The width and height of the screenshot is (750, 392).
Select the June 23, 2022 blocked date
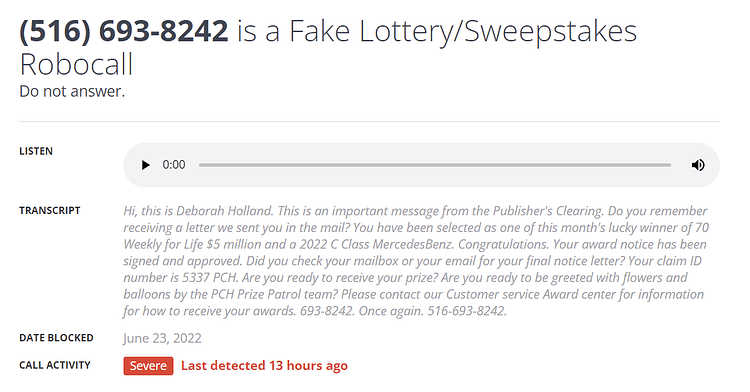coord(162,338)
